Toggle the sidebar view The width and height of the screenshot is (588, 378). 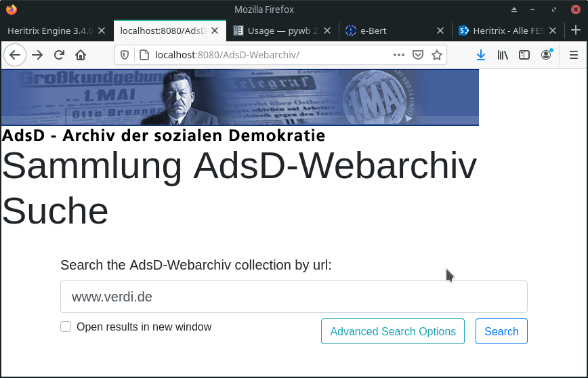[x=524, y=55]
